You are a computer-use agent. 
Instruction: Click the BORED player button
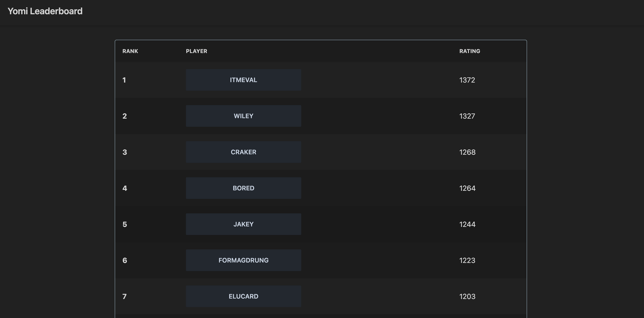(243, 188)
